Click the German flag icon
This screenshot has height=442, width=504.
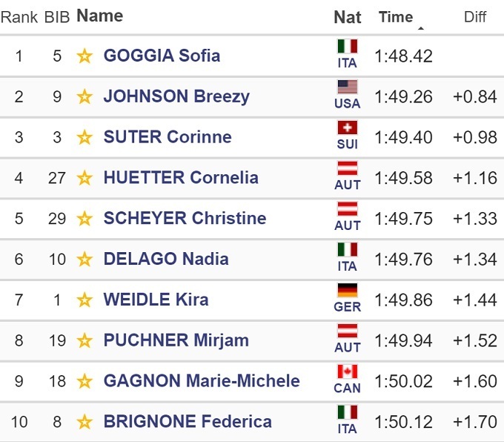point(347,291)
